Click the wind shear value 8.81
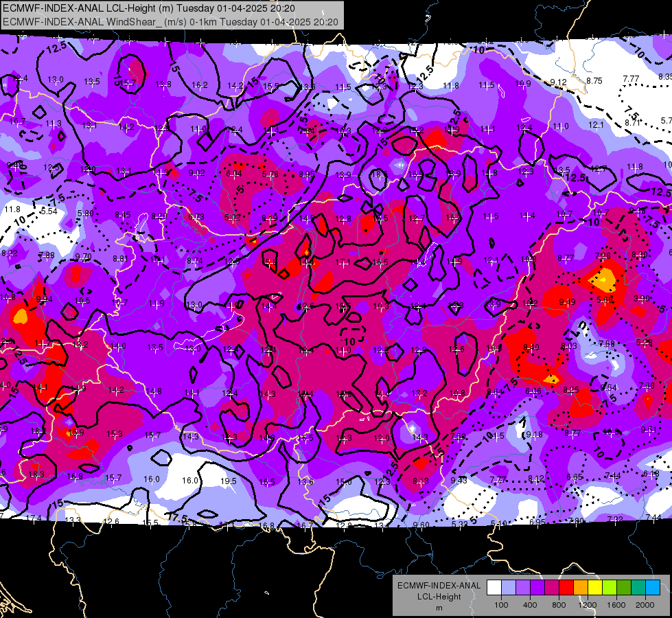672x618 pixels. (120, 259)
